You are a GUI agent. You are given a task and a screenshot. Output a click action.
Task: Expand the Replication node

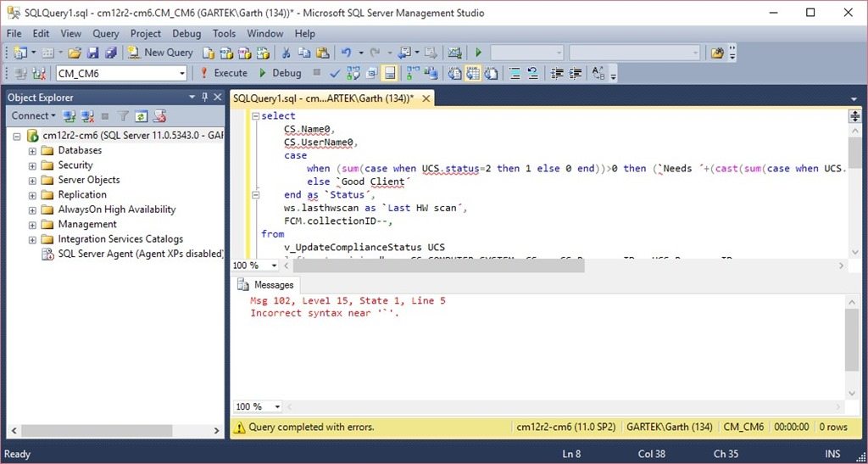click(x=32, y=195)
